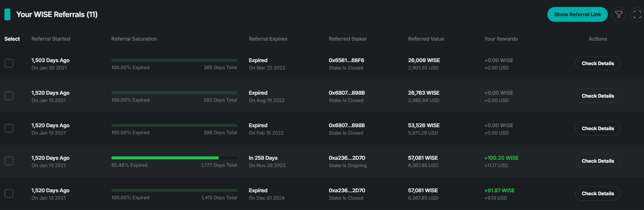
Task: Select the ongoing stake referral row checkbox
Action: 9,161
